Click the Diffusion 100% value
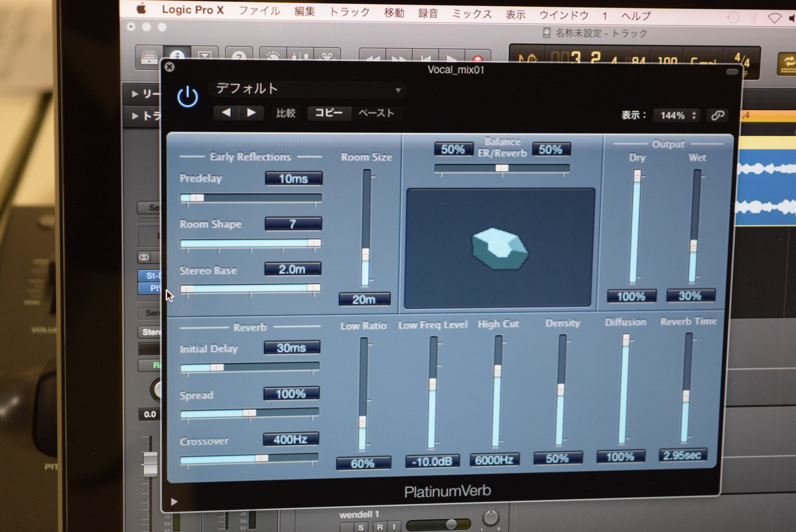Viewport: 796px width, 532px height. [x=621, y=457]
